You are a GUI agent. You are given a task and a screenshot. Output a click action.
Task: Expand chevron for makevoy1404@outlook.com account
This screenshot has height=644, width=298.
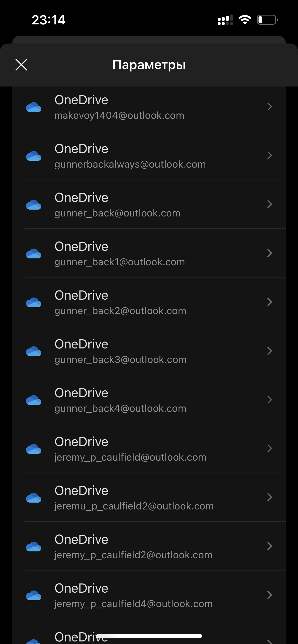(x=270, y=107)
